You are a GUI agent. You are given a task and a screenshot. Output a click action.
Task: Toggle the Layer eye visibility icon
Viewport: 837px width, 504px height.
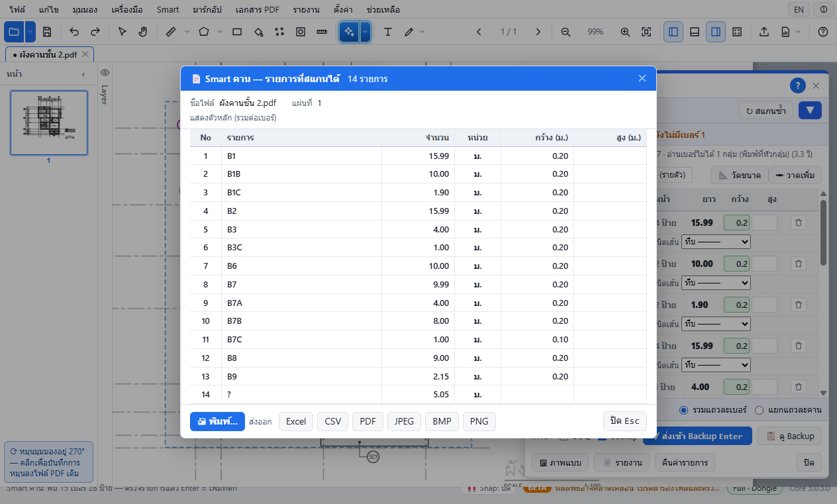click(x=105, y=72)
